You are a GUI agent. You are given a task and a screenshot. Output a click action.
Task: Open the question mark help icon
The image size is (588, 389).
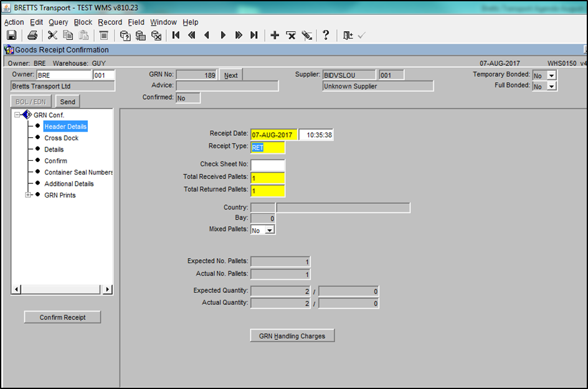(326, 36)
